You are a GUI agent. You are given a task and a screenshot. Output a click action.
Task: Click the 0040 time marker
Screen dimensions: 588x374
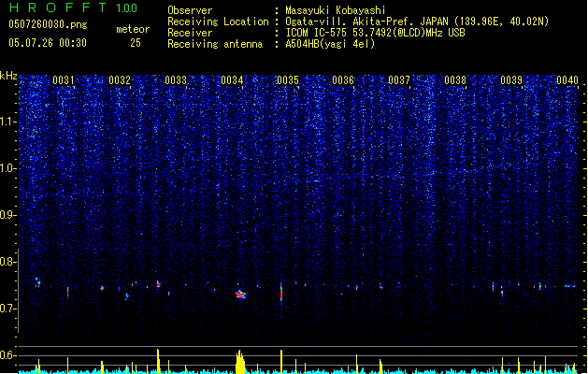(567, 80)
